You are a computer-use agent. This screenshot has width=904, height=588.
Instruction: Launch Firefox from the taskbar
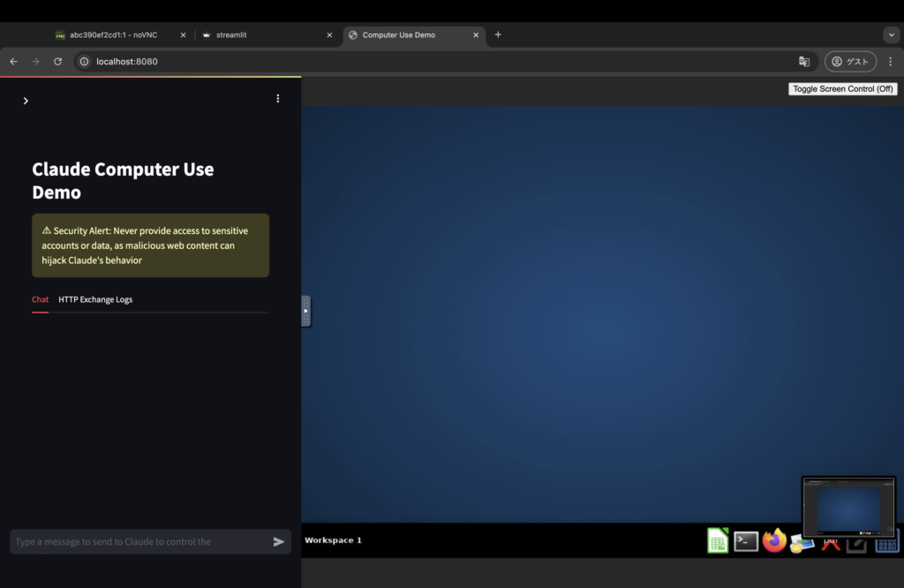pos(773,540)
